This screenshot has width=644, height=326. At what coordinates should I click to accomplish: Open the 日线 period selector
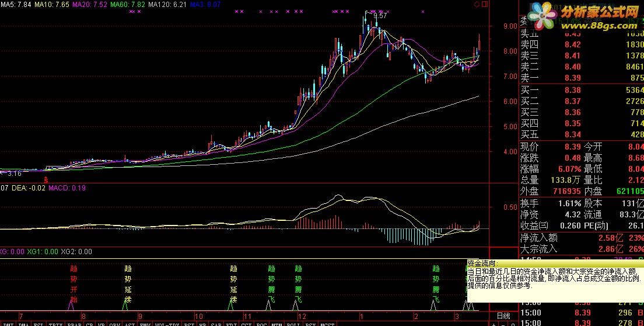click(503, 316)
